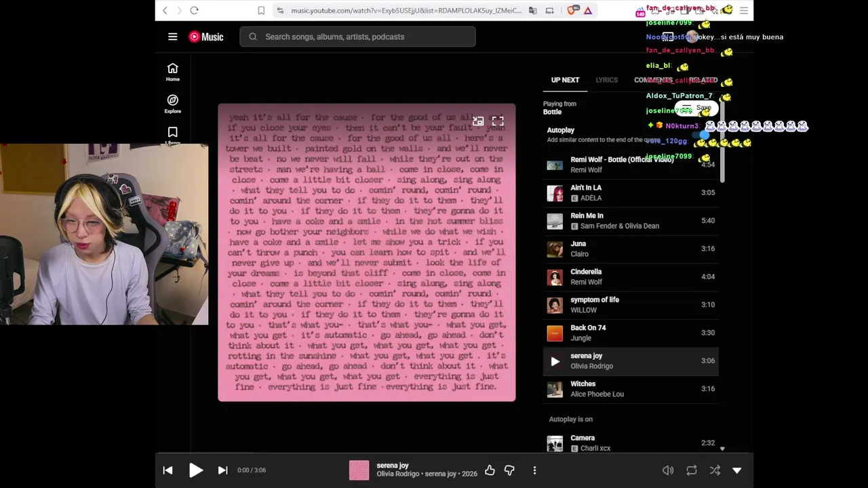Click the Rein Me In album thumbnail
The width and height of the screenshot is (868, 488).
click(555, 221)
